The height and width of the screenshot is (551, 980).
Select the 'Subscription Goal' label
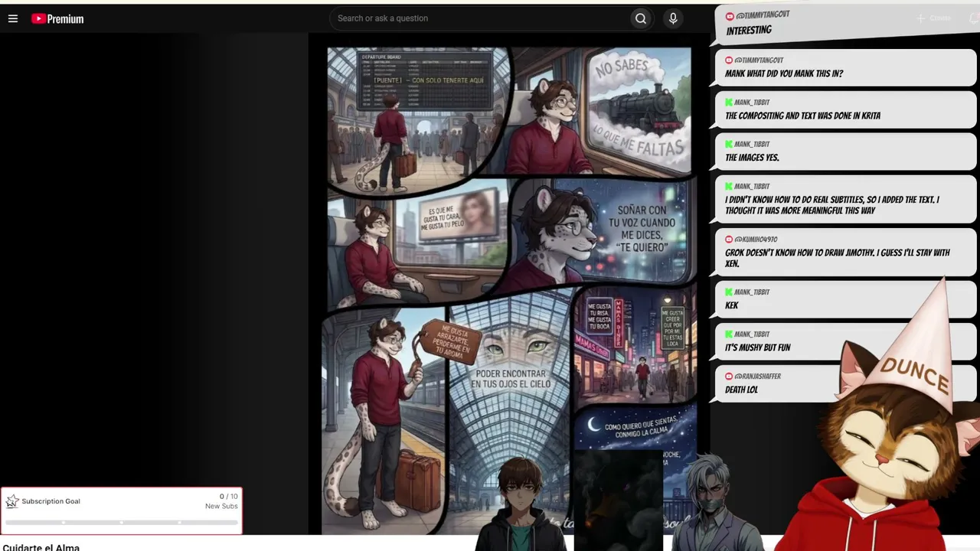pos(51,501)
